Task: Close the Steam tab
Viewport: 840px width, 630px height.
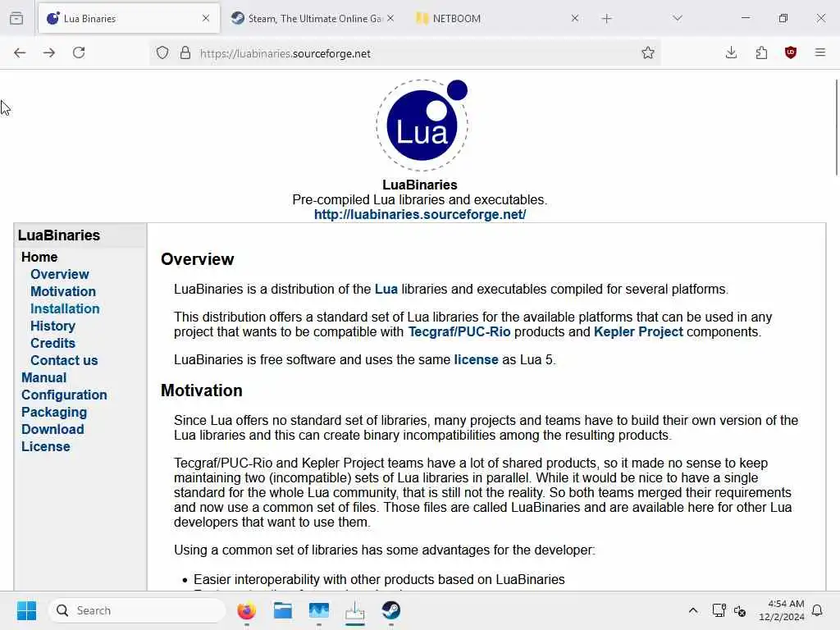Action: click(390, 18)
